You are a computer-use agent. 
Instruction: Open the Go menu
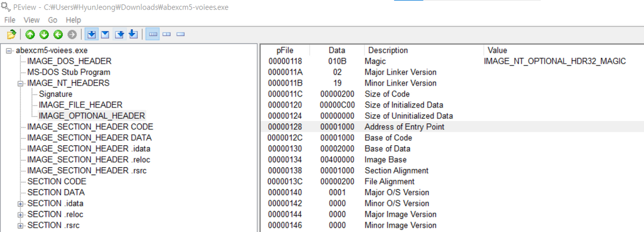(x=53, y=20)
